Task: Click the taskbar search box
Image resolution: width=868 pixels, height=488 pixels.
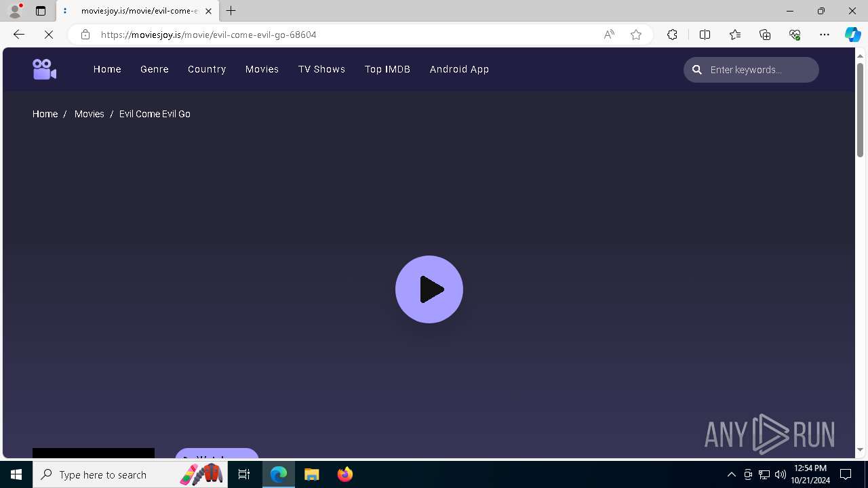Action: (131, 474)
